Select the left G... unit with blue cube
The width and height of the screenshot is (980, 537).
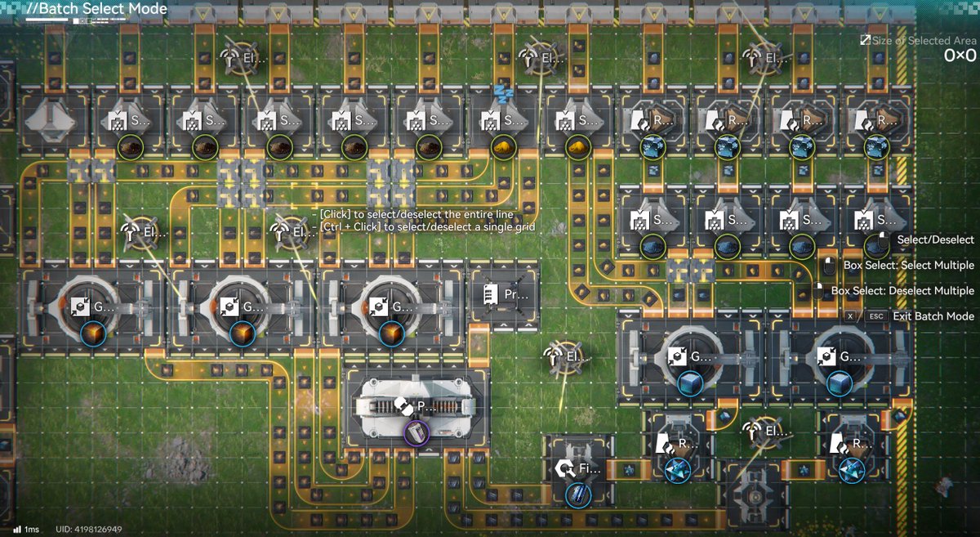click(690, 356)
